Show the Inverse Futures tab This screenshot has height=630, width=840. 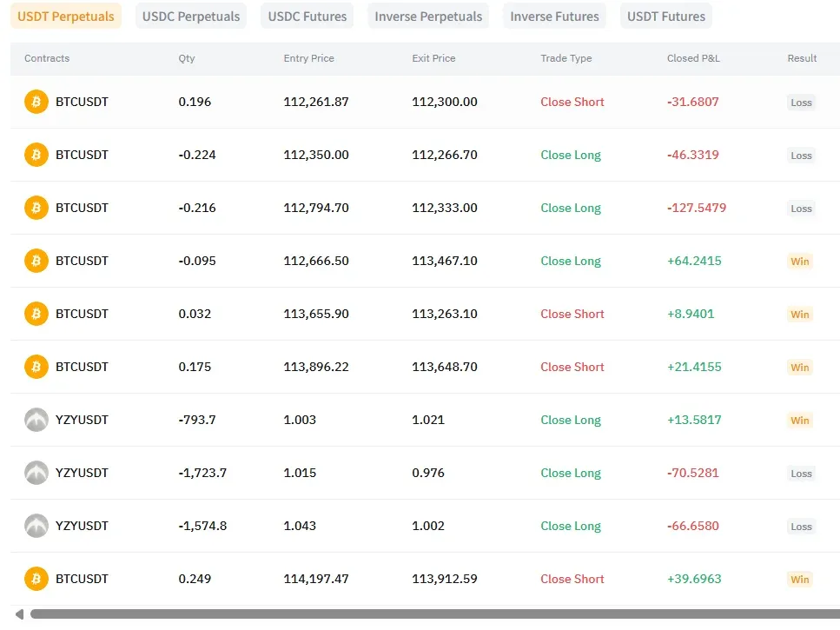point(554,17)
